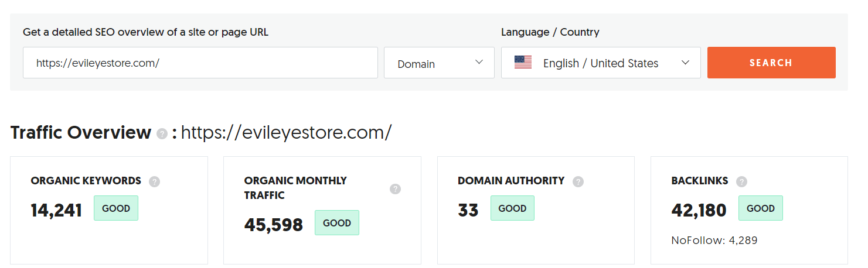
Task: Click the US flag icon in language selector
Action: (523, 63)
